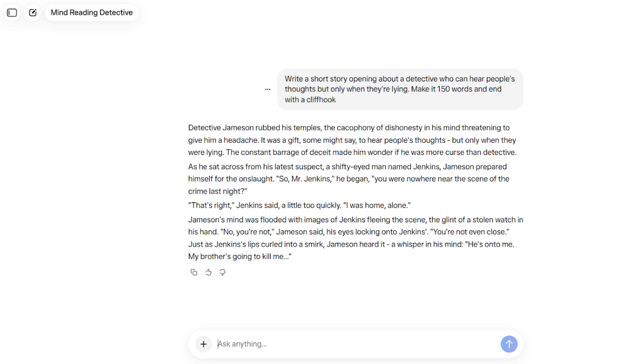Click the line starting "were lying. The constant"

click(x=352, y=153)
